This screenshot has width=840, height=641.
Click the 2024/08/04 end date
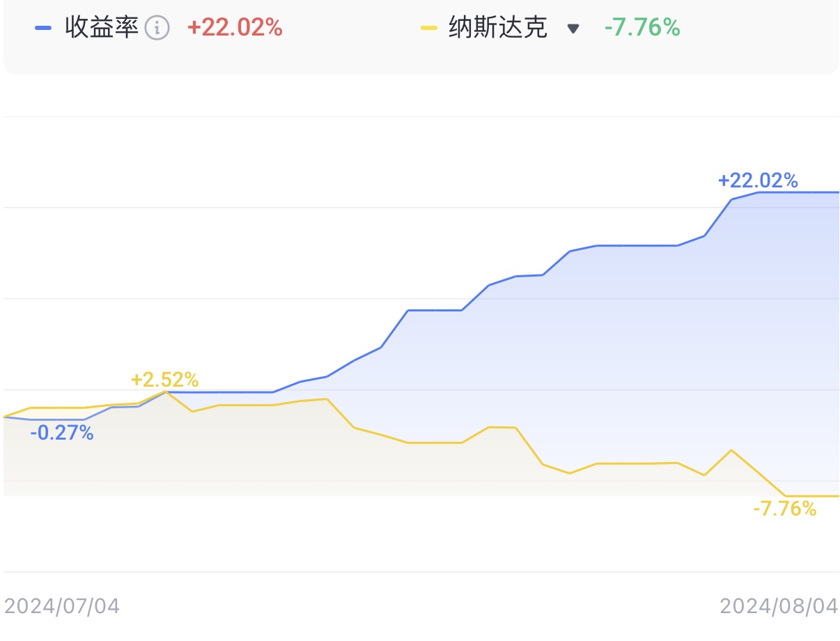[x=779, y=606]
